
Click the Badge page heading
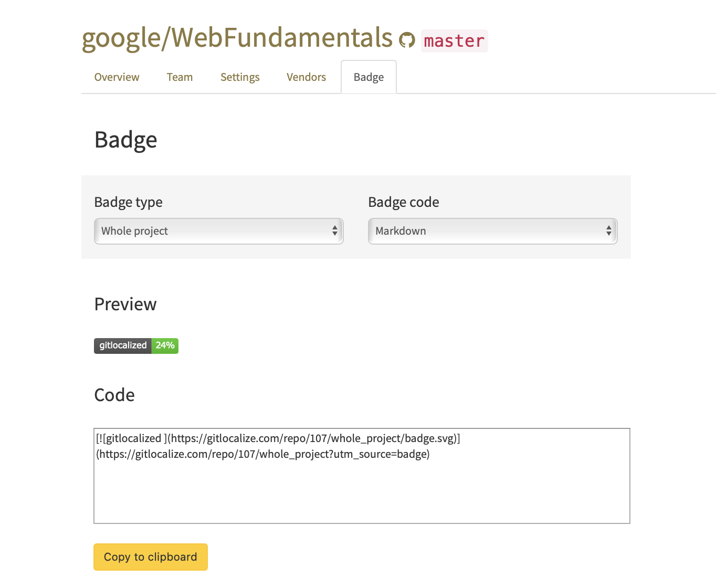click(x=126, y=140)
